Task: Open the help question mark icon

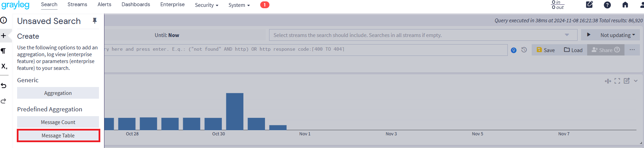Action: tap(607, 5)
